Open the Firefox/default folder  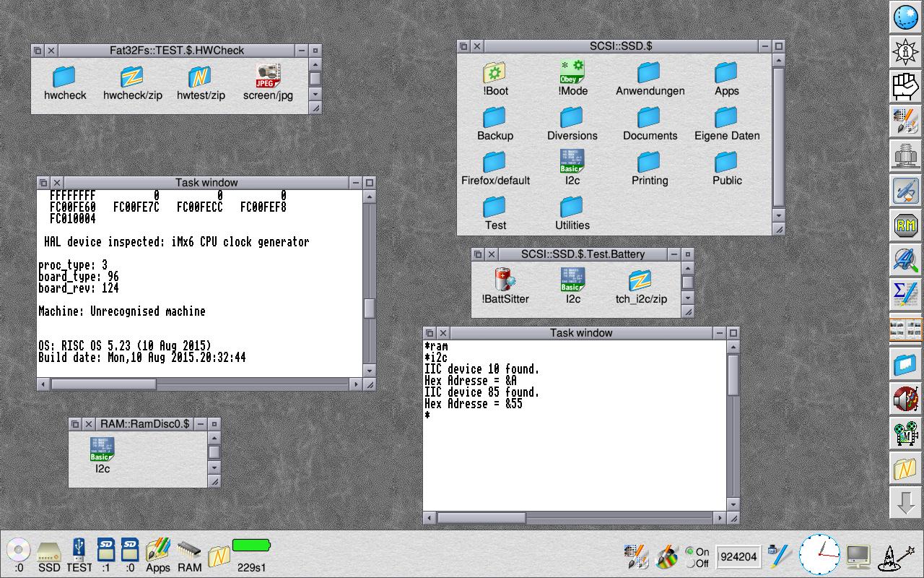495,161
